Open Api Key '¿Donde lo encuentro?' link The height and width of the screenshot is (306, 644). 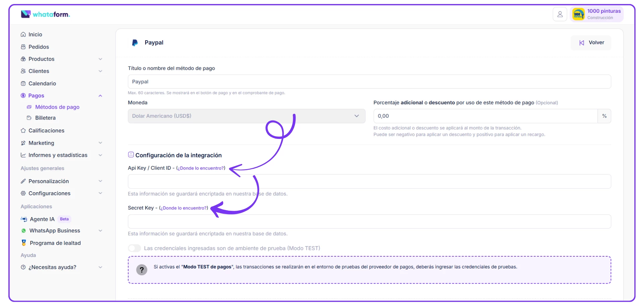(x=201, y=168)
